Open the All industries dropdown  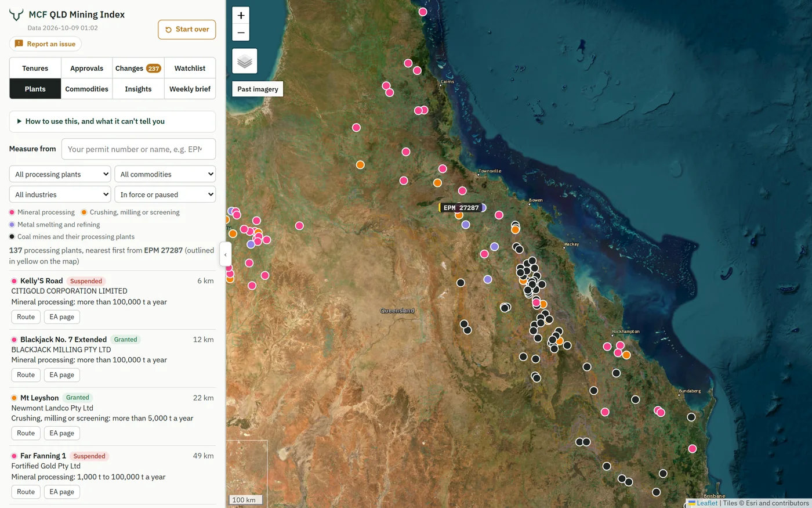point(60,194)
